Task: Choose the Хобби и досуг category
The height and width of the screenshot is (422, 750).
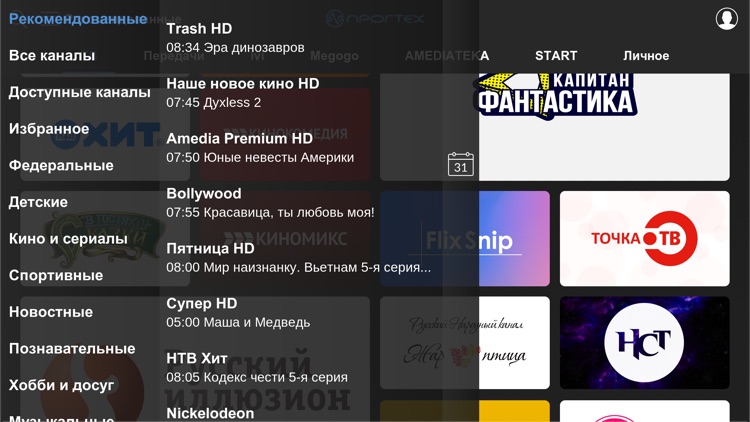Action: (61, 385)
